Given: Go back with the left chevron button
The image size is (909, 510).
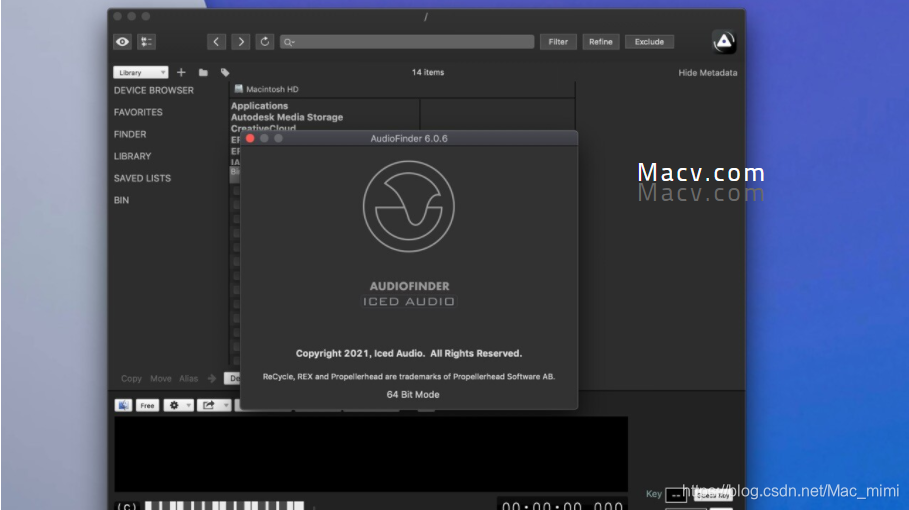Looking at the screenshot, I should [x=216, y=42].
